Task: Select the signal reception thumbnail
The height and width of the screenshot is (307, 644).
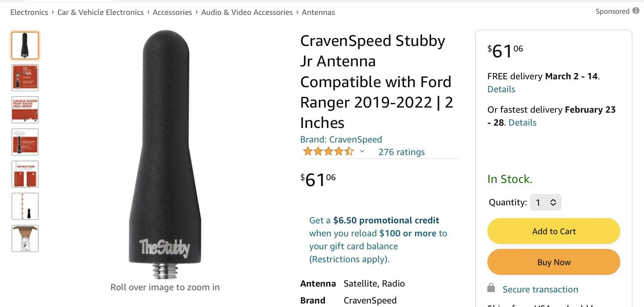Action: 25,142
